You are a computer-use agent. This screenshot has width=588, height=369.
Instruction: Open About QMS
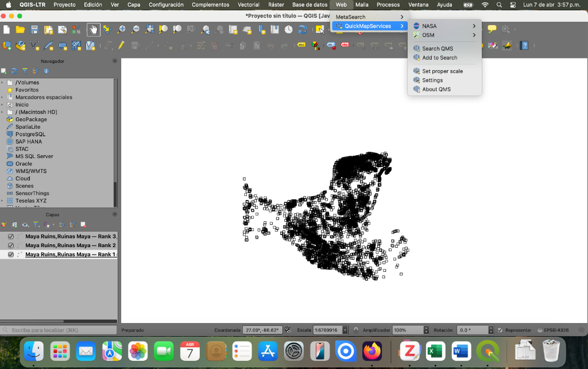tap(444, 89)
